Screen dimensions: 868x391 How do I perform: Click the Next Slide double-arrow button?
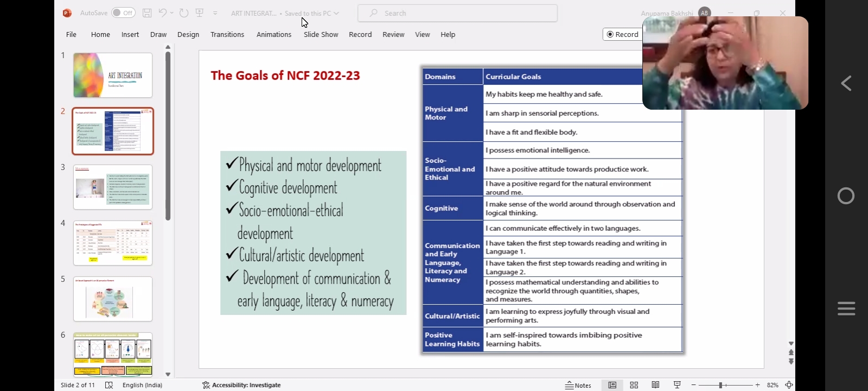(791, 361)
